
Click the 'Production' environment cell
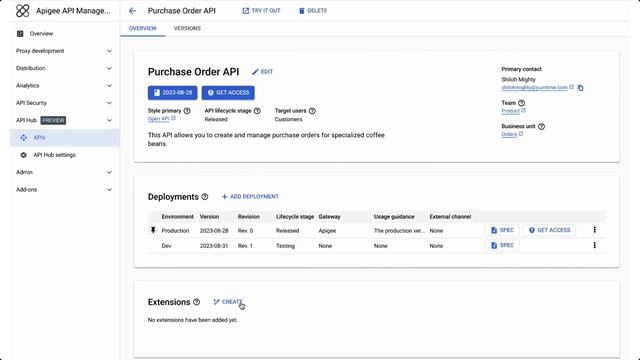pyautogui.click(x=175, y=231)
